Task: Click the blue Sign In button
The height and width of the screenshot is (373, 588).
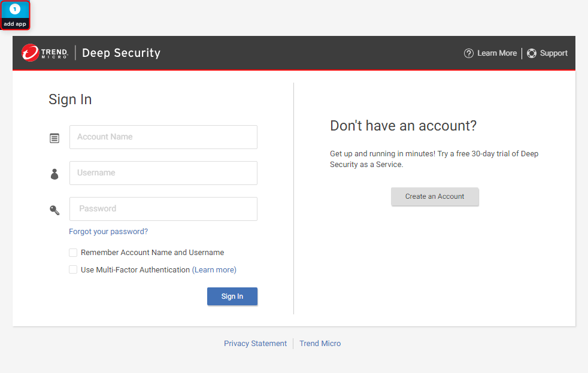Action: [x=232, y=296]
